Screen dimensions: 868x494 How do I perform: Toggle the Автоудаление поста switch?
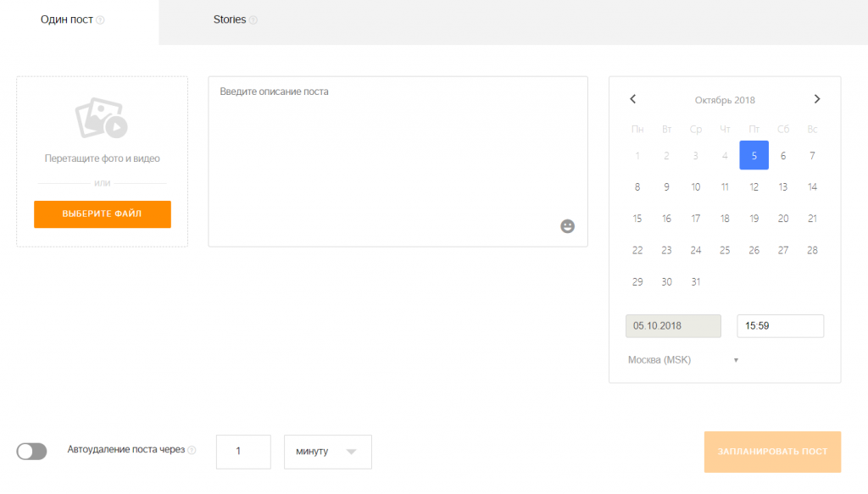tap(31, 452)
